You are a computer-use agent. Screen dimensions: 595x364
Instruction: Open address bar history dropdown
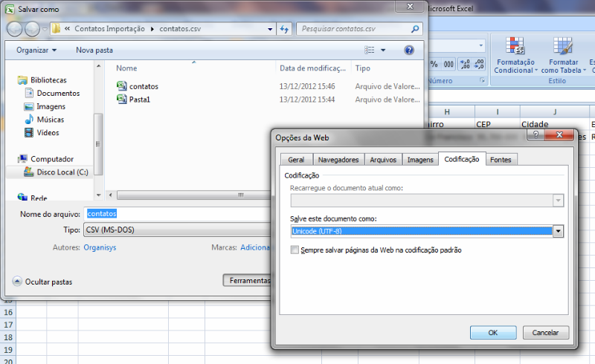click(270, 29)
